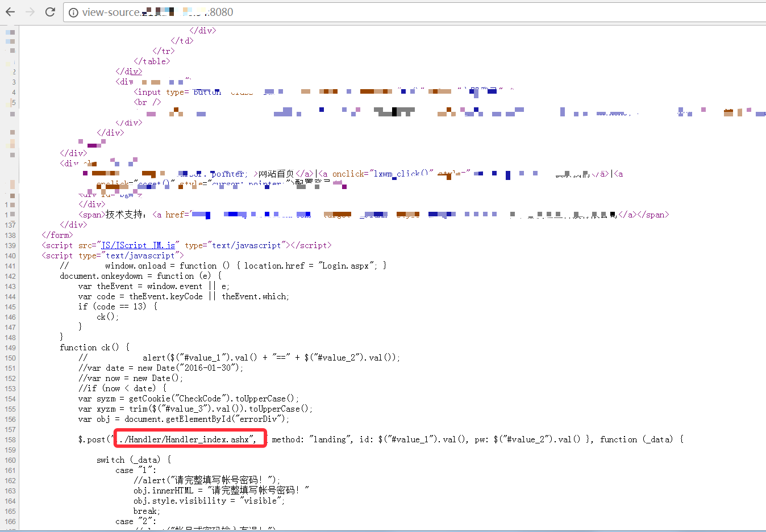Focus the view-source address bar

415,12
